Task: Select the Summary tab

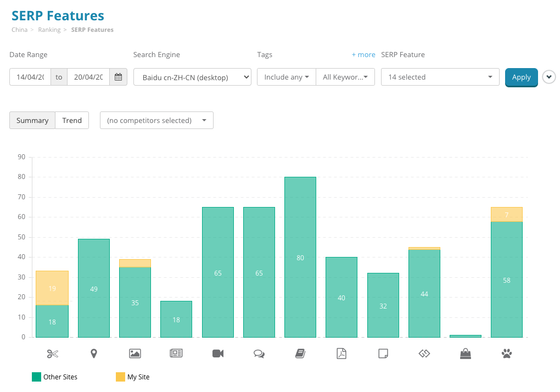Action: (32, 120)
